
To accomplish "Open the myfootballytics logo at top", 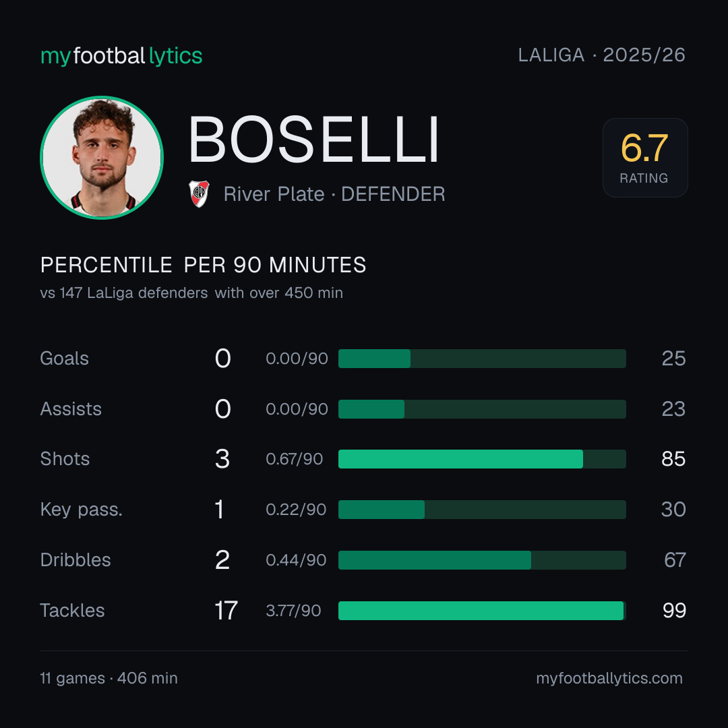I will tap(121, 56).
